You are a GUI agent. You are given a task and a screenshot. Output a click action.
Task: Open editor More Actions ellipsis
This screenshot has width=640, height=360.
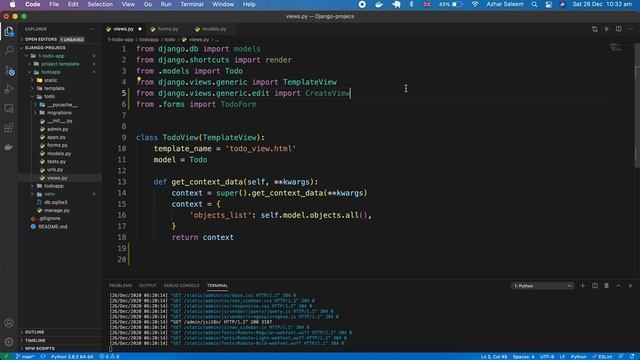(631, 29)
